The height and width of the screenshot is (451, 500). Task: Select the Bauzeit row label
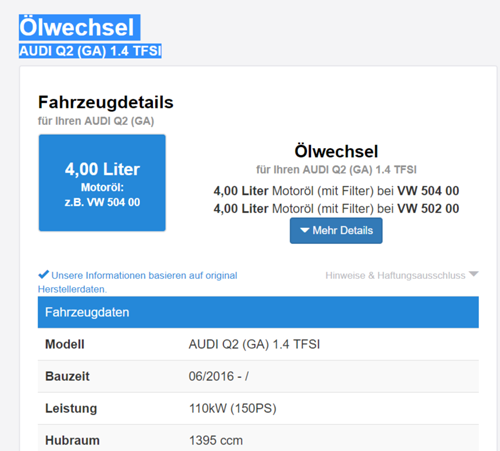point(67,376)
